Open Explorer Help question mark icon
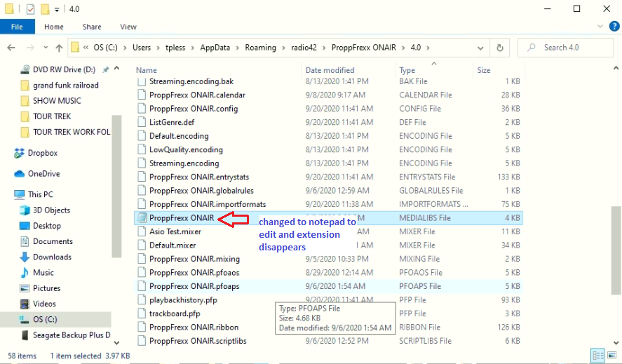622x364 pixels. tap(614, 27)
